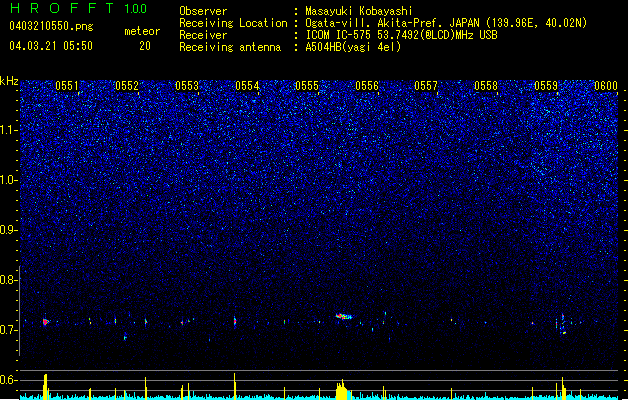629x400 pixels.
Task: Select the date stamp 04.03.21 05:50
Action: [x=51, y=46]
